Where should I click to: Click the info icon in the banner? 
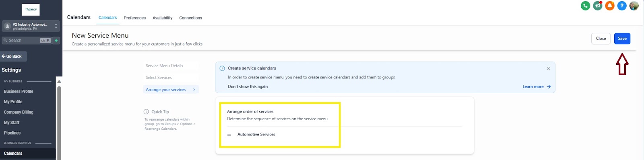(x=222, y=68)
